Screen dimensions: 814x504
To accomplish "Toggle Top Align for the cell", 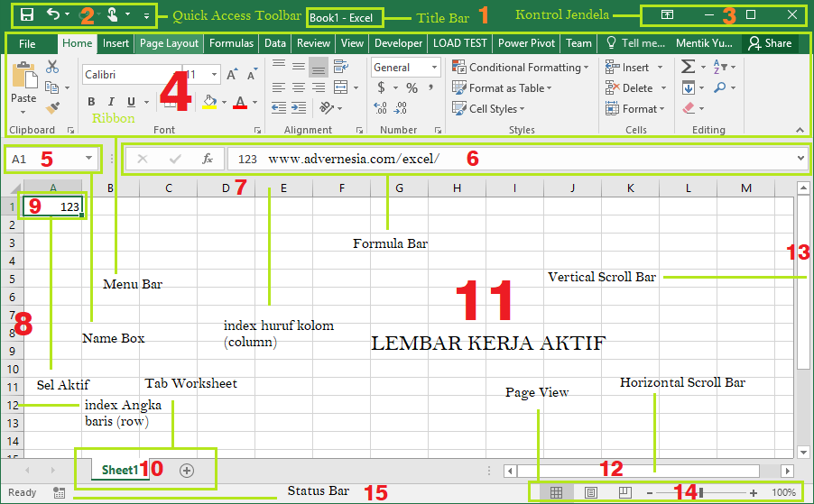I will [x=279, y=65].
